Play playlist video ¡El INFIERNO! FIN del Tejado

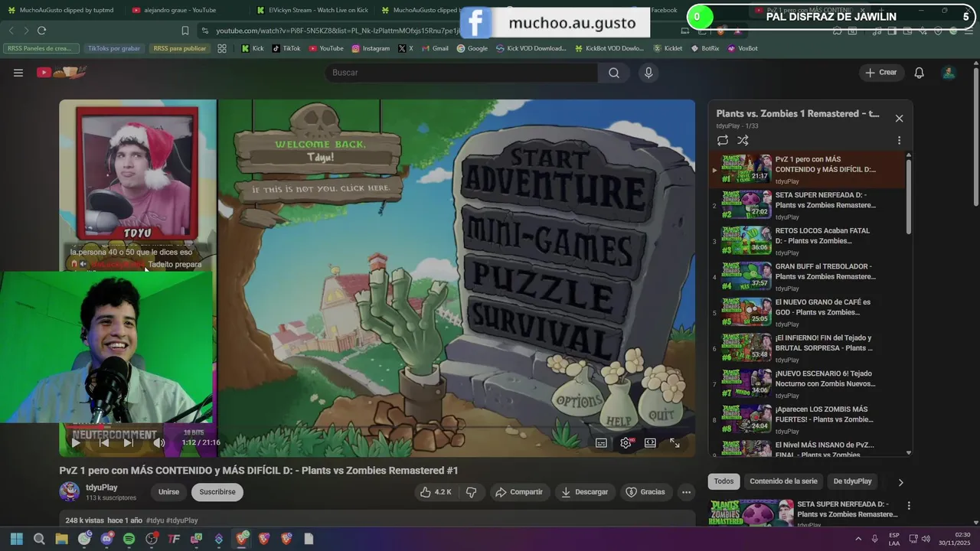click(x=808, y=347)
